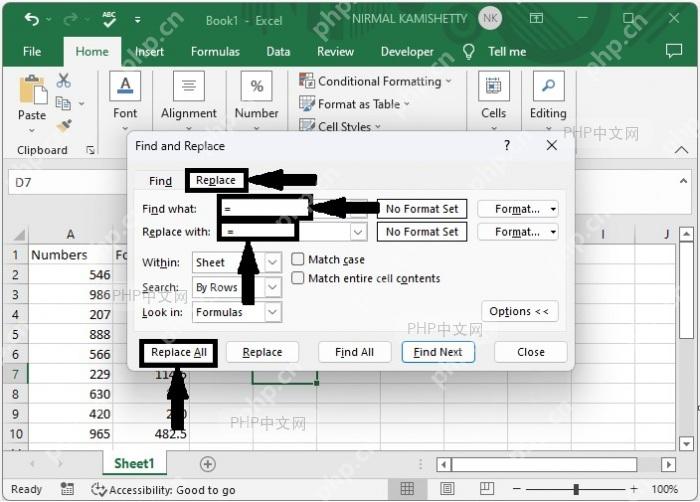
Task: Switch to the Find tab in dialog
Action: coord(160,181)
